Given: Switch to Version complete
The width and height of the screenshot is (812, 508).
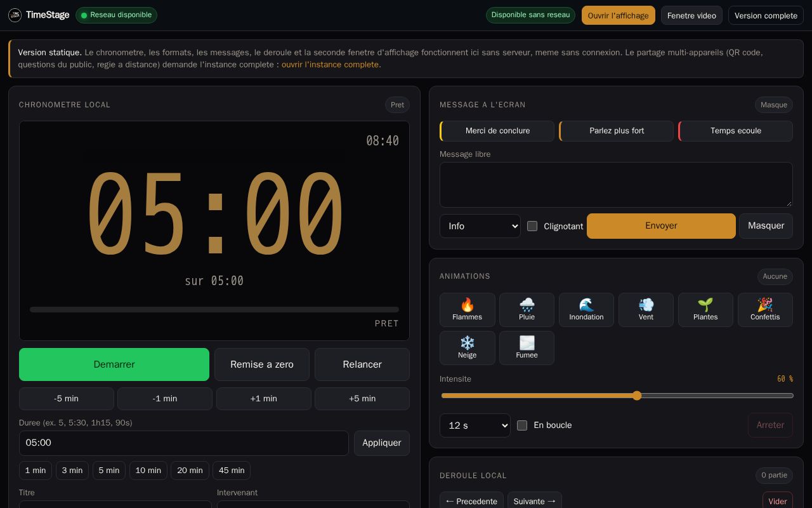Looking at the screenshot, I should [766, 15].
